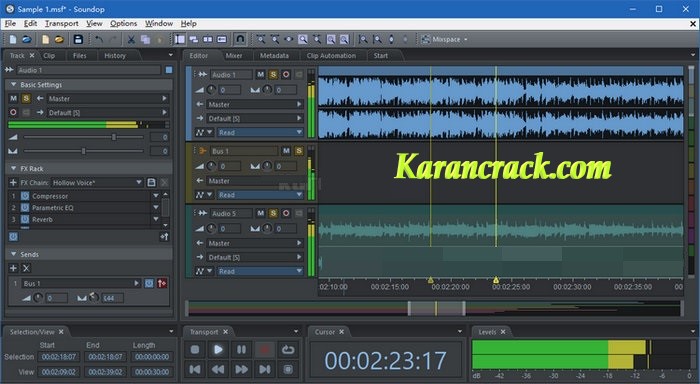Click the overview navigation bar thumb

pos(436,308)
